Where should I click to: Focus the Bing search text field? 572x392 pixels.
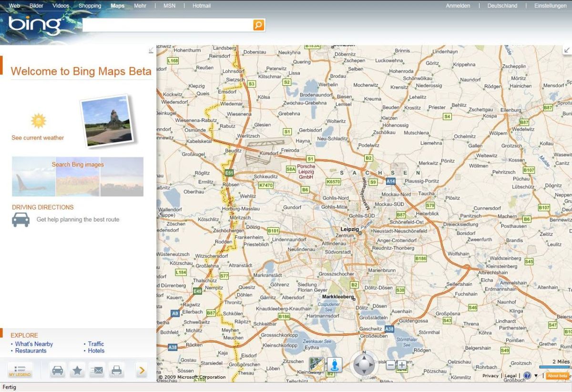click(x=168, y=25)
